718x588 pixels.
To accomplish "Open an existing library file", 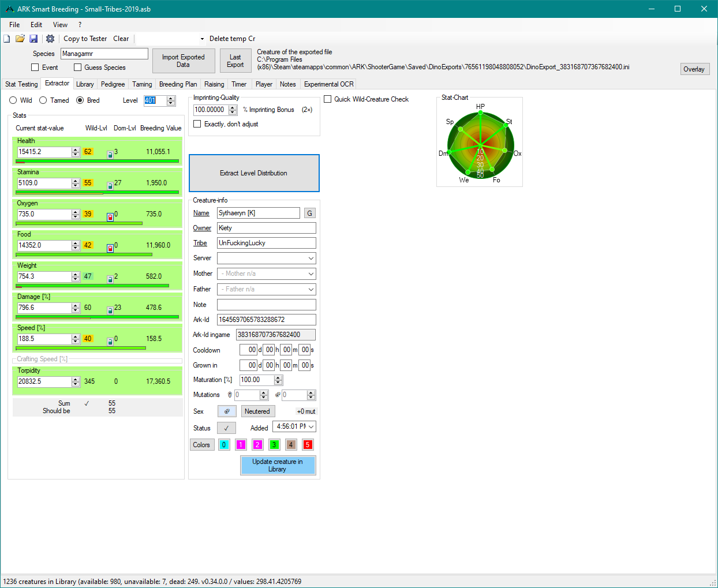I will click(20, 38).
